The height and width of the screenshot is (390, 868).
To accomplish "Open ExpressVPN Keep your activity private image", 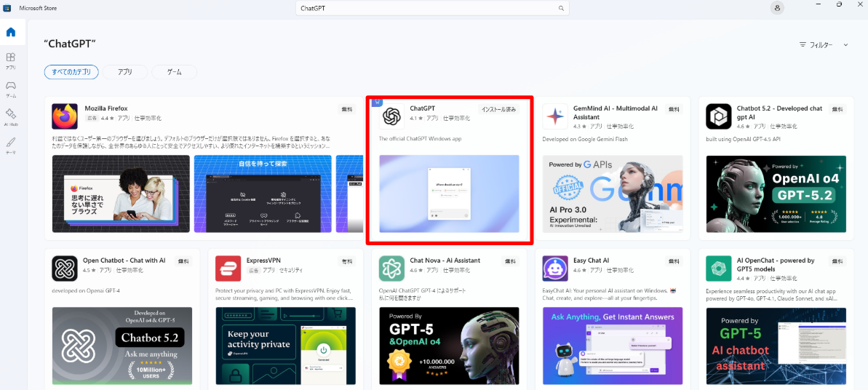I will (286, 346).
